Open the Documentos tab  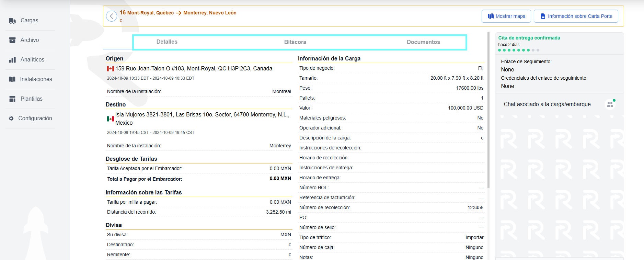[x=423, y=42]
